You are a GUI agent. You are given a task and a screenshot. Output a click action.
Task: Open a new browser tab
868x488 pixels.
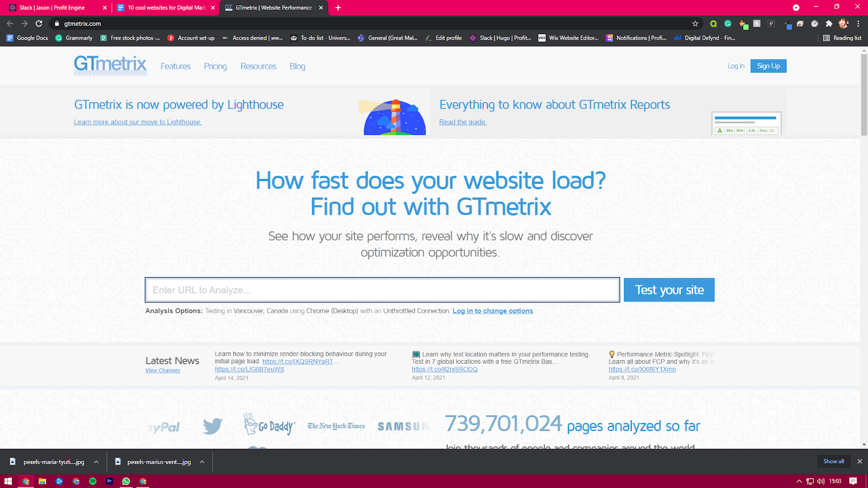[338, 8]
